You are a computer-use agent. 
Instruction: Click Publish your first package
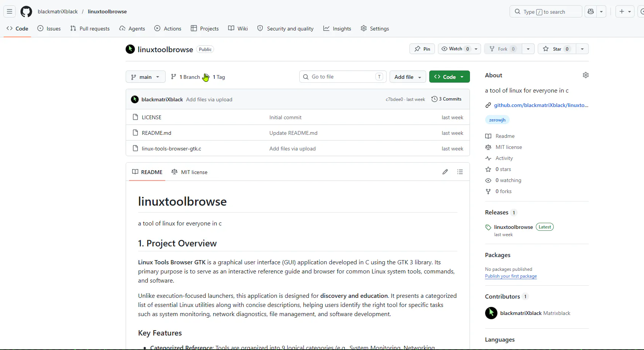(511, 276)
